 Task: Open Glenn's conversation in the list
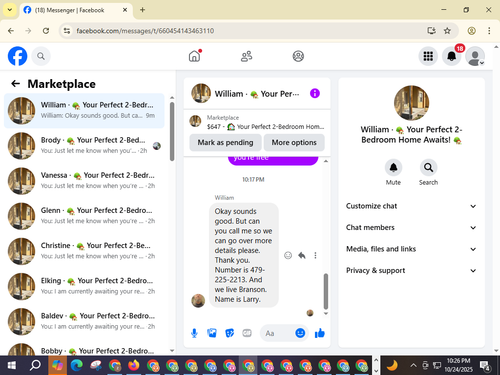click(x=84, y=216)
